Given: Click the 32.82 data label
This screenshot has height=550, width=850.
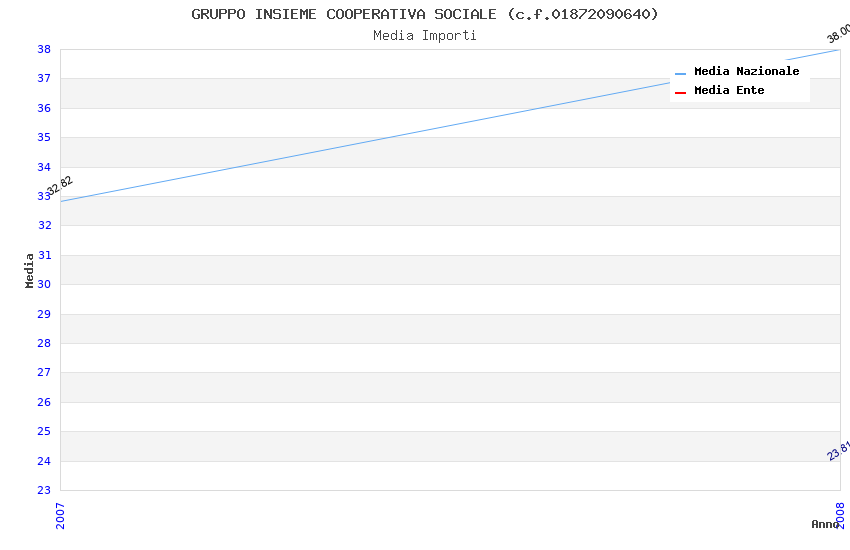Looking at the screenshot, I should [x=60, y=185].
